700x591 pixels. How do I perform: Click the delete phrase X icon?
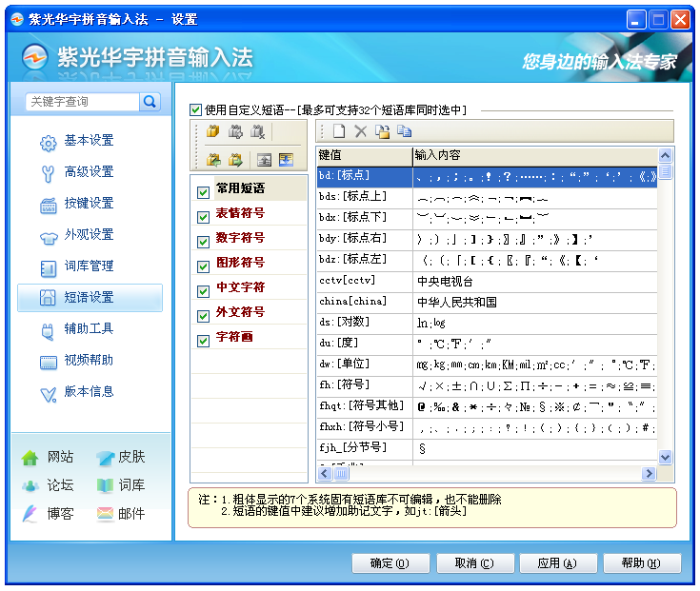360,131
